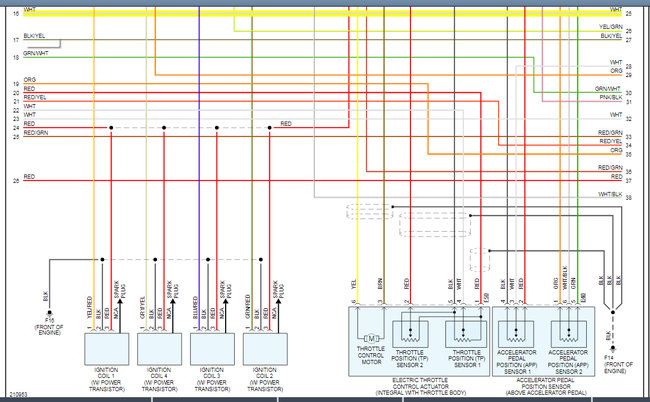Click the Spark Plug label above Ignition Coil 1
The image size is (650, 402).
pos(120,290)
